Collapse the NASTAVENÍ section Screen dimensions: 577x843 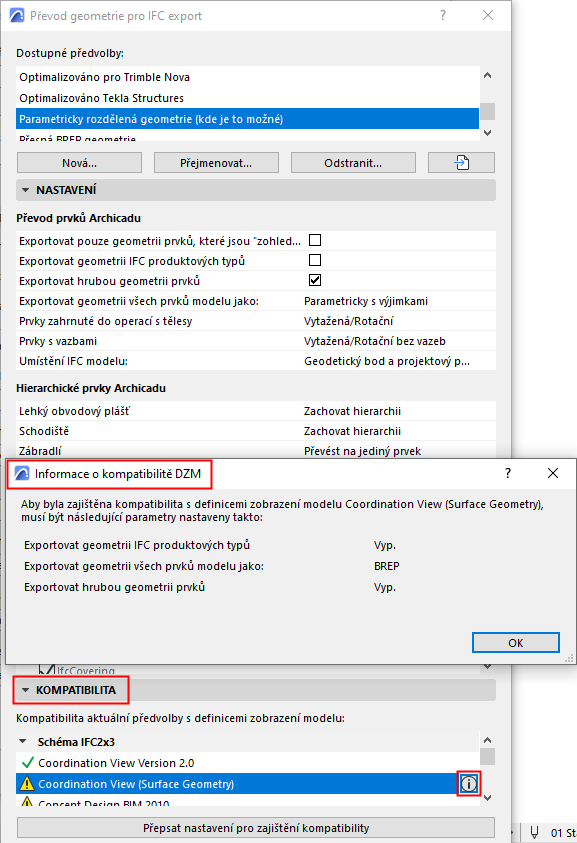[25, 190]
